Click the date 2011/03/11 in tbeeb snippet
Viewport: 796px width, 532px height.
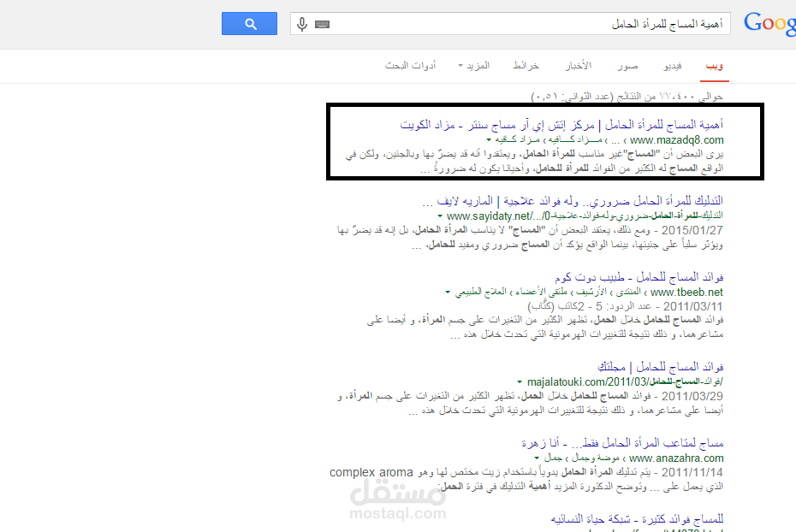pos(693,306)
